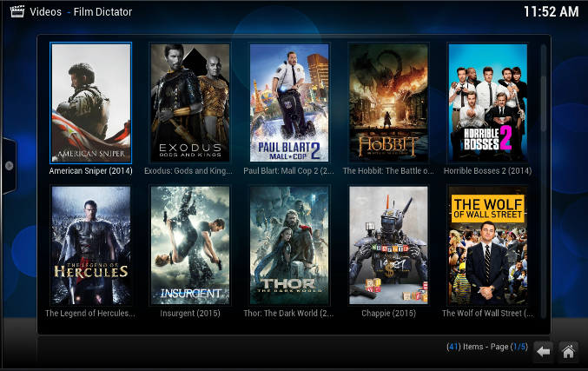Open the Paul Blart Mall Cop 2 poster
Viewport: 588px width, 371px height.
(x=289, y=103)
